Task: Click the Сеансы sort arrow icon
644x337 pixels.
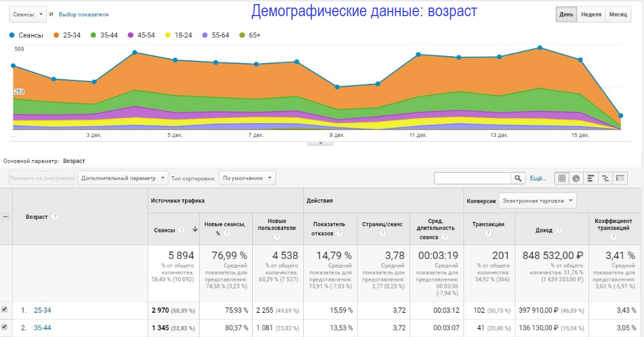Action: click(195, 229)
